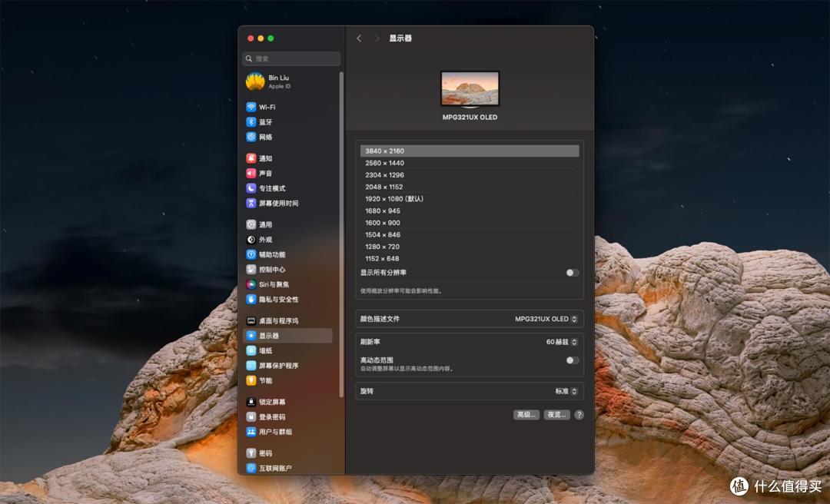Click the 夜览... Night Shift button
The image size is (830, 504).
(557, 415)
